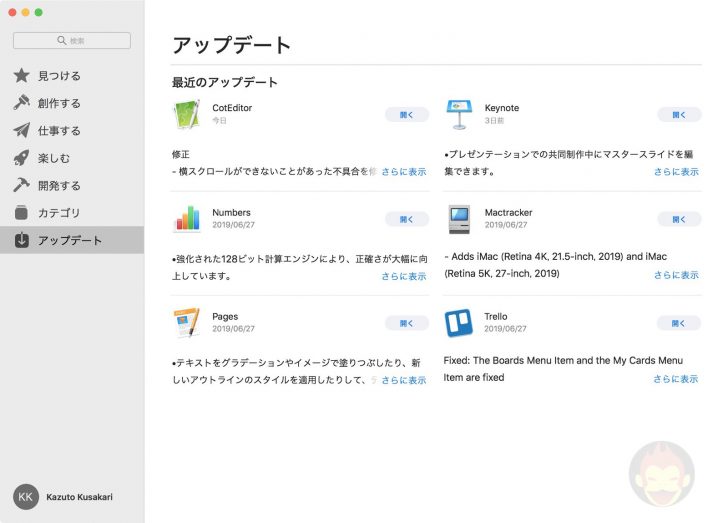The height and width of the screenshot is (523, 728).
Task: Open the 仕事する sidebar section
Action: tap(72, 131)
